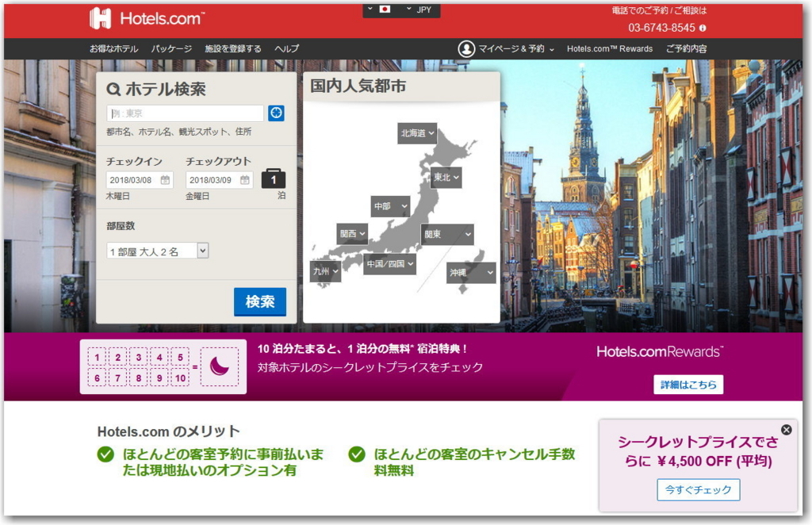Click the check-out date field
The image size is (812, 525).
tap(219, 180)
